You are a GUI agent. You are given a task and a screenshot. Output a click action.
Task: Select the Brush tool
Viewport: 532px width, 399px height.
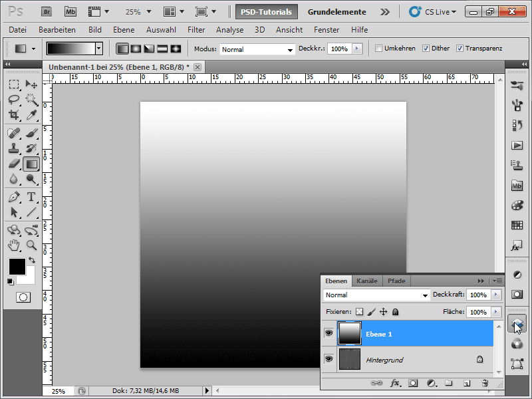tap(31, 133)
